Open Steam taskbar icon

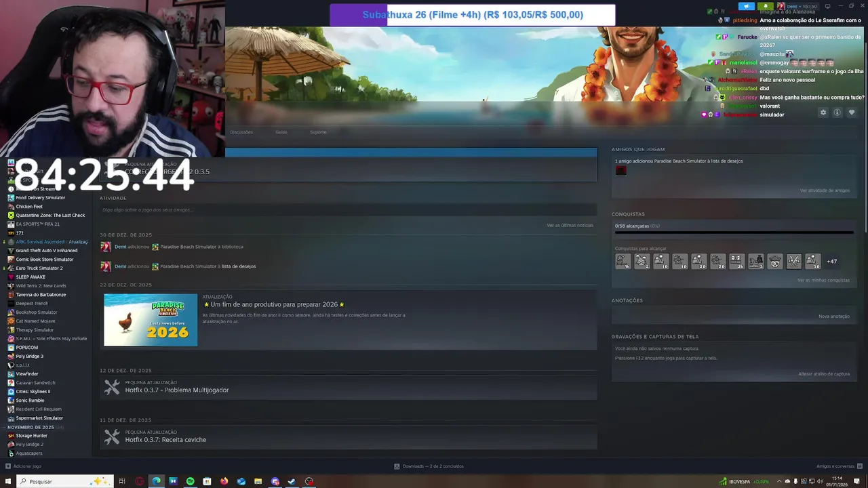click(x=292, y=481)
